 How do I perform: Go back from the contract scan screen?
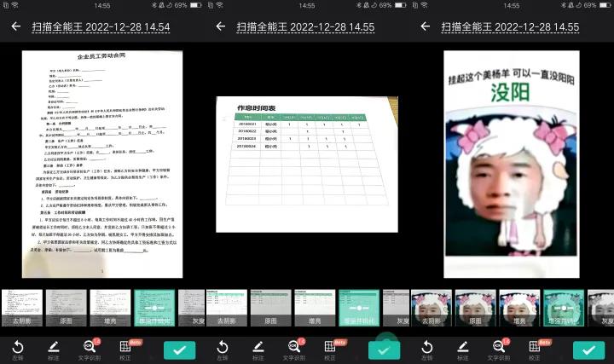tap(15, 26)
